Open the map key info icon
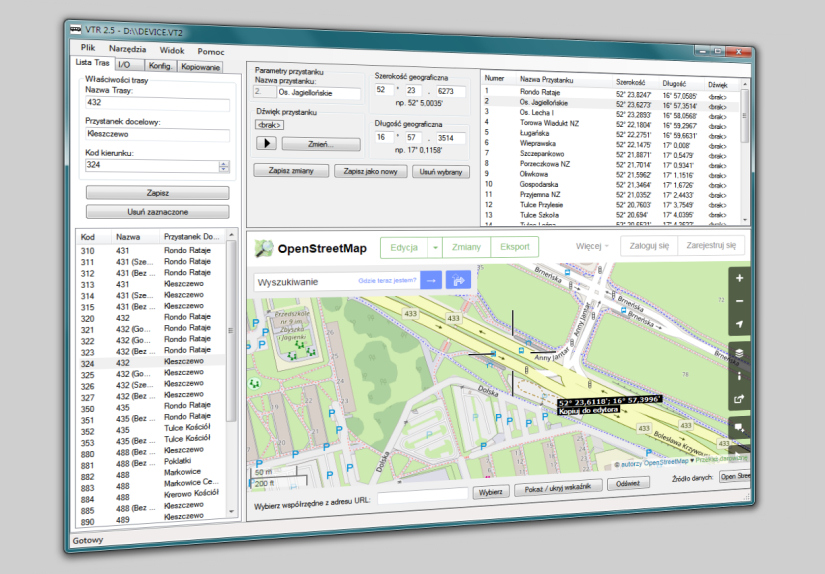The image size is (825, 574). pyautogui.click(x=739, y=376)
